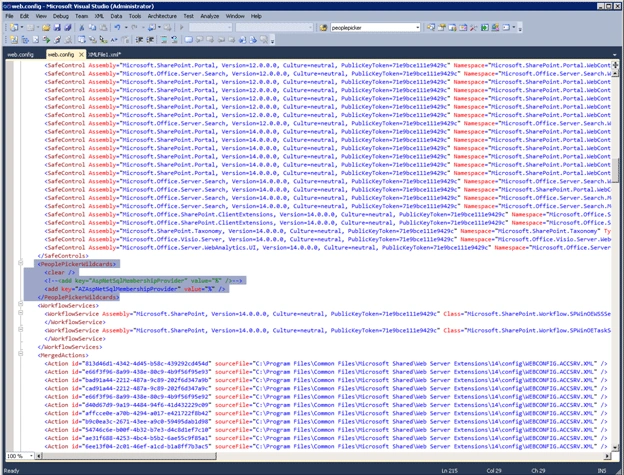Viewport: 624px width, 475px height.
Task: Open the Help menu
Action: [256, 16]
